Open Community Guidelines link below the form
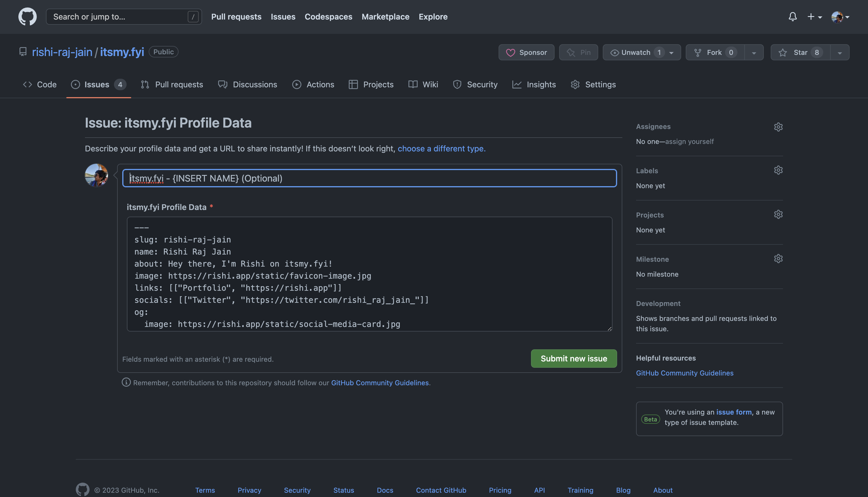The image size is (868, 497). [x=379, y=383]
